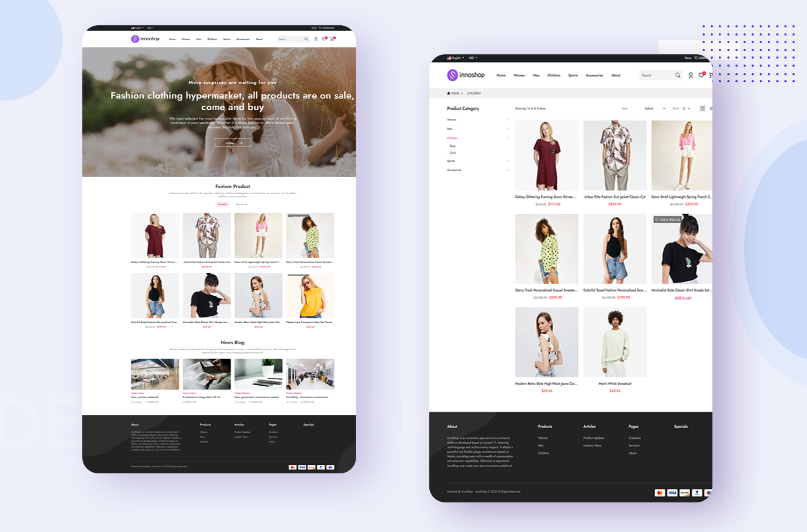Select the Sports menu item in the homepage navbar

(226, 39)
